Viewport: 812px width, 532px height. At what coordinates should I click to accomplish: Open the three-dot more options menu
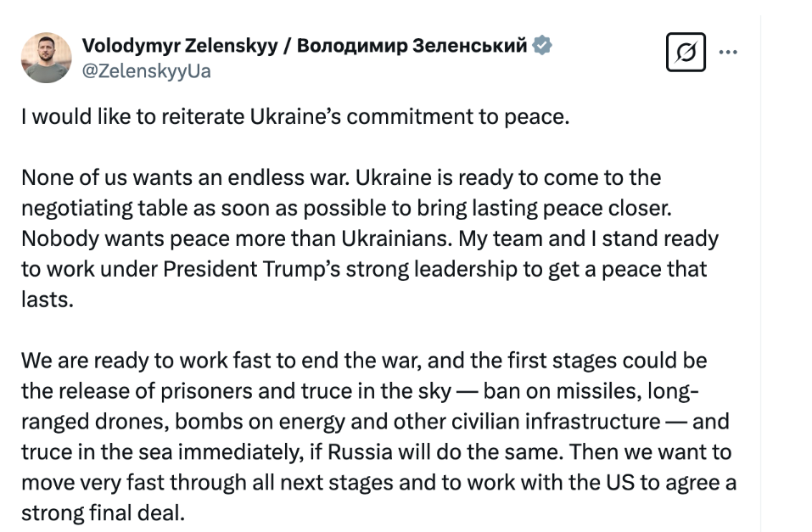[x=728, y=52]
